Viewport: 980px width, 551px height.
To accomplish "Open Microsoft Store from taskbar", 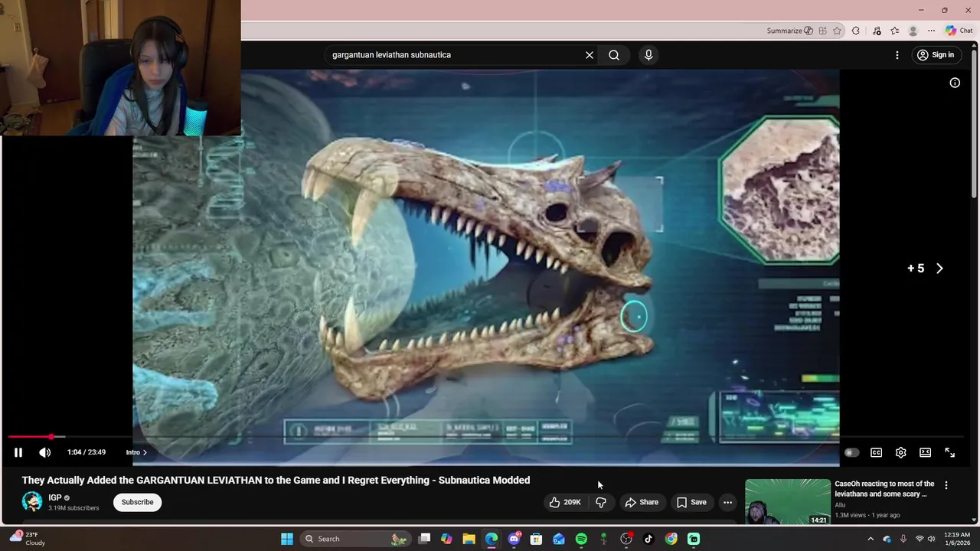I will (536, 539).
